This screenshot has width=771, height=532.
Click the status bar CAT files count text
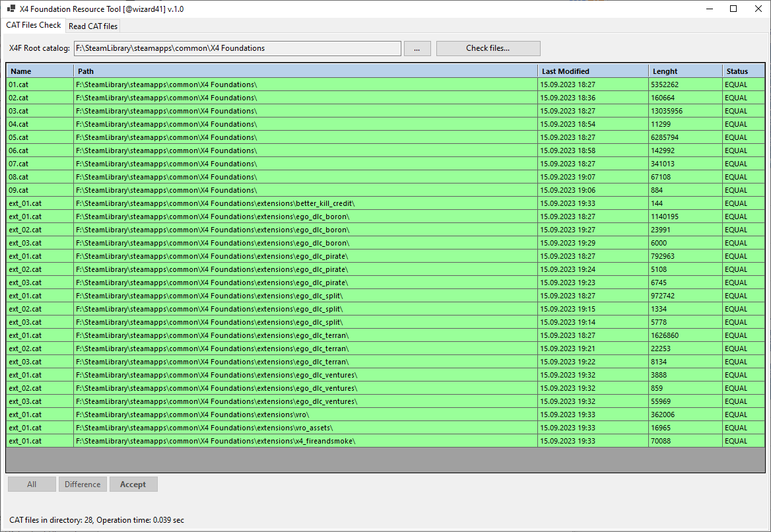pyautogui.click(x=51, y=520)
